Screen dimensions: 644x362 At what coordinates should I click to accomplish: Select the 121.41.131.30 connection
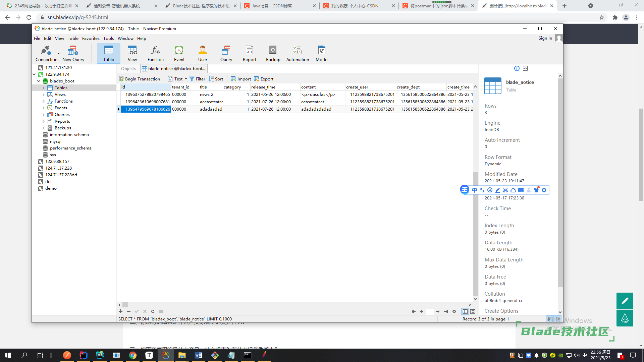pyautogui.click(x=58, y=68)
